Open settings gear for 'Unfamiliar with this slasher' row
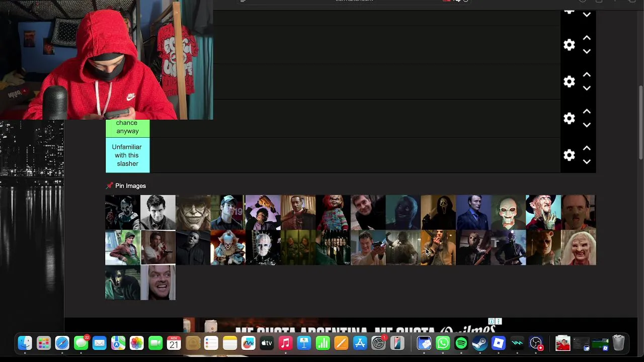The width and height of the screenshot is (644, 362). point(569,155)
